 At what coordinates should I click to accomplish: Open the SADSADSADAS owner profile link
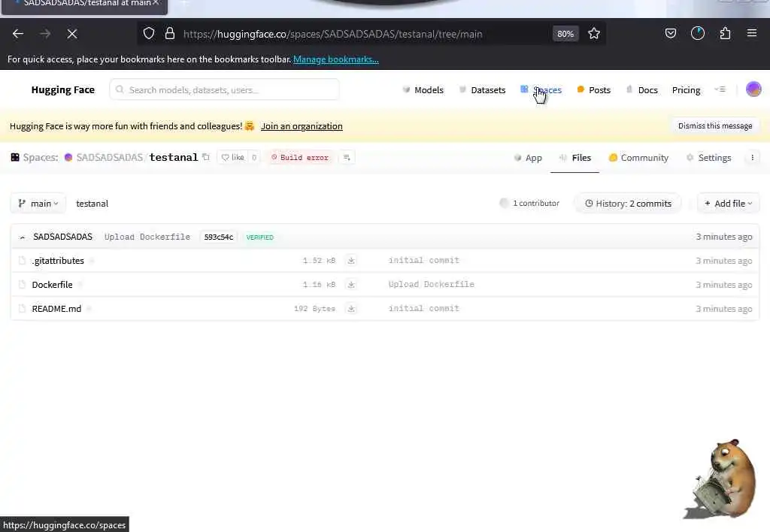tap(109, 157)
